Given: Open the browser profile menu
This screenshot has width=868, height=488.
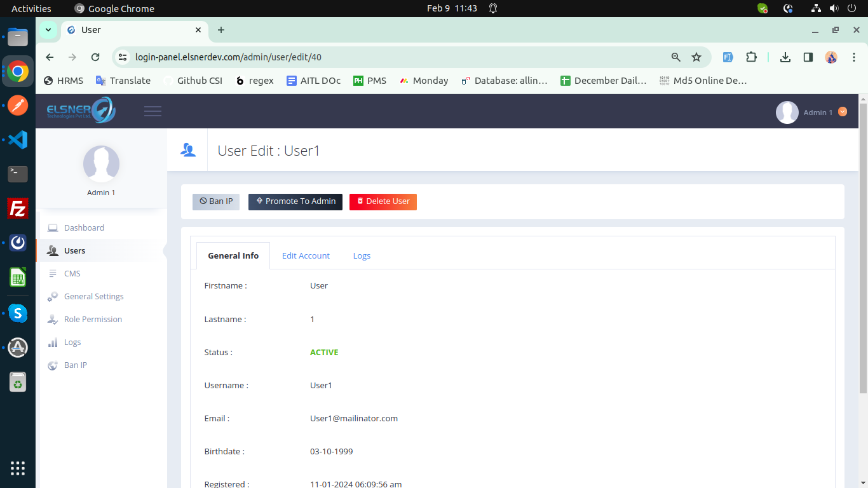Looking at the screenshot, I should [831, 57].
